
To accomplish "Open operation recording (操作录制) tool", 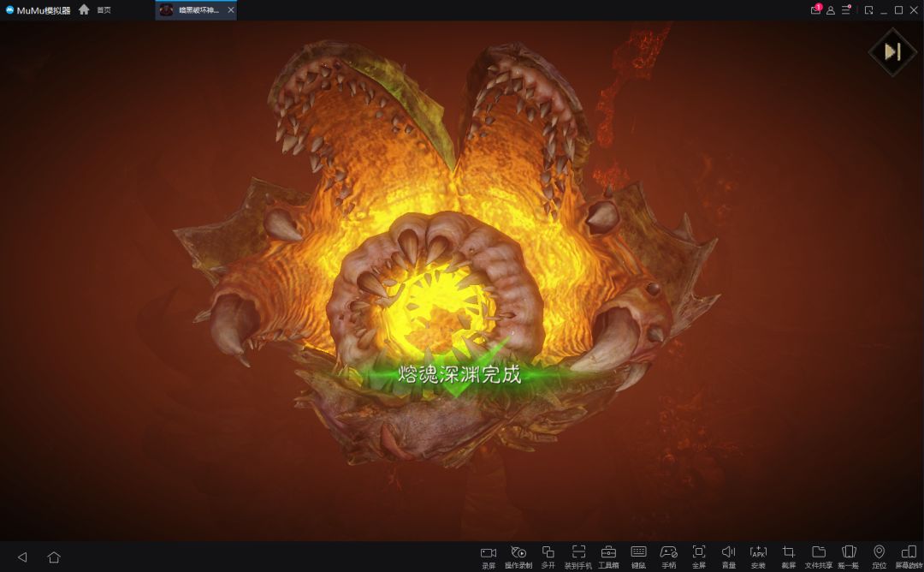I will pos(518,557).
